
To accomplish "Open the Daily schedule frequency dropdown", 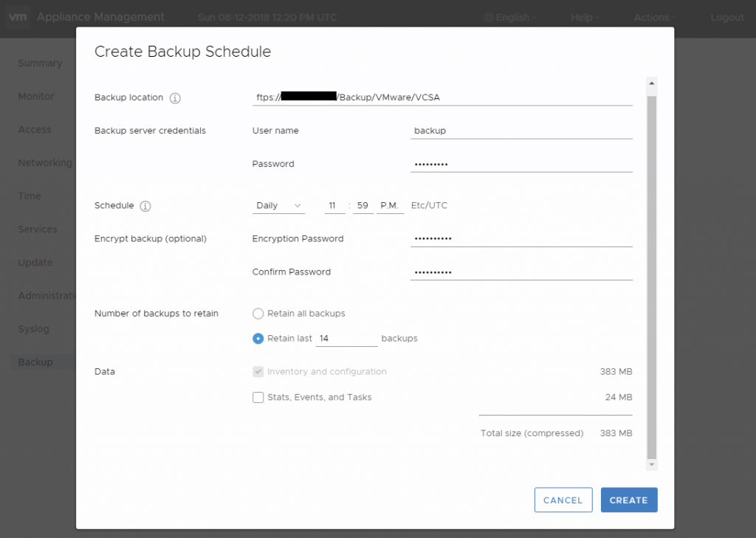I will (x=278, y=206).
